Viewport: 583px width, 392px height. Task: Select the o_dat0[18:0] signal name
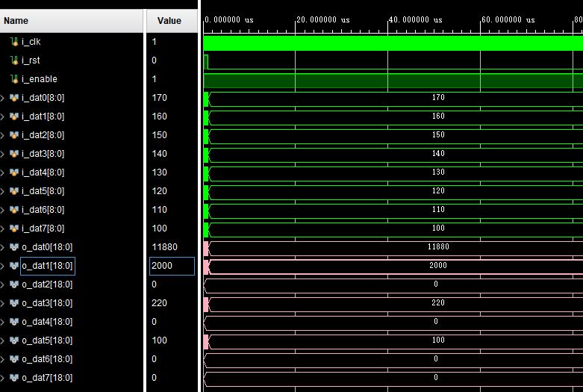click(47, 247)
